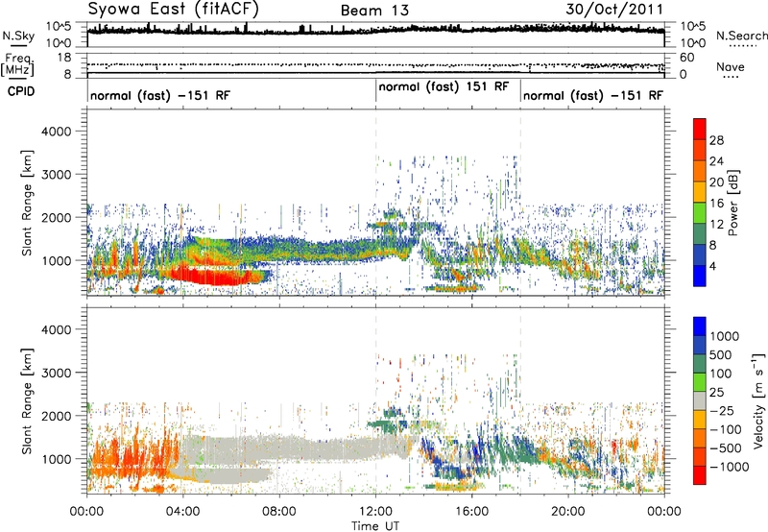This screenshot has width=768, height=532.
Task: Click the strong red echo region in the power plot
Action: [x=215, y=276]
